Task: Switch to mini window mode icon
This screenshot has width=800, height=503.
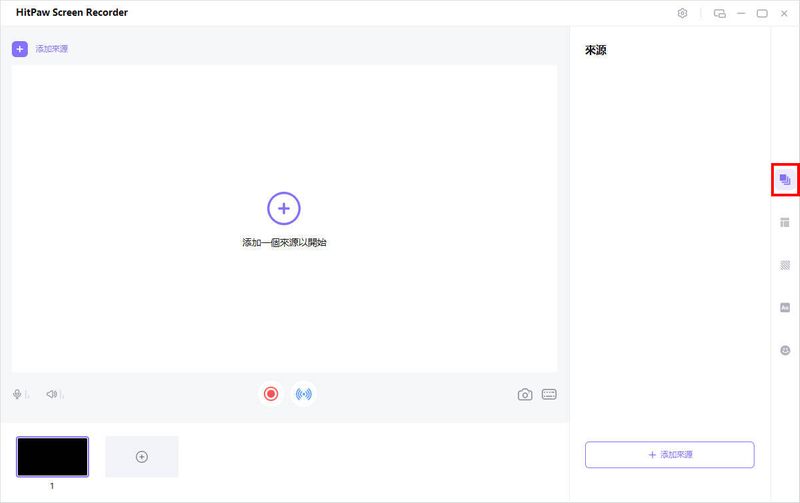Action: (x=719, y=14)
